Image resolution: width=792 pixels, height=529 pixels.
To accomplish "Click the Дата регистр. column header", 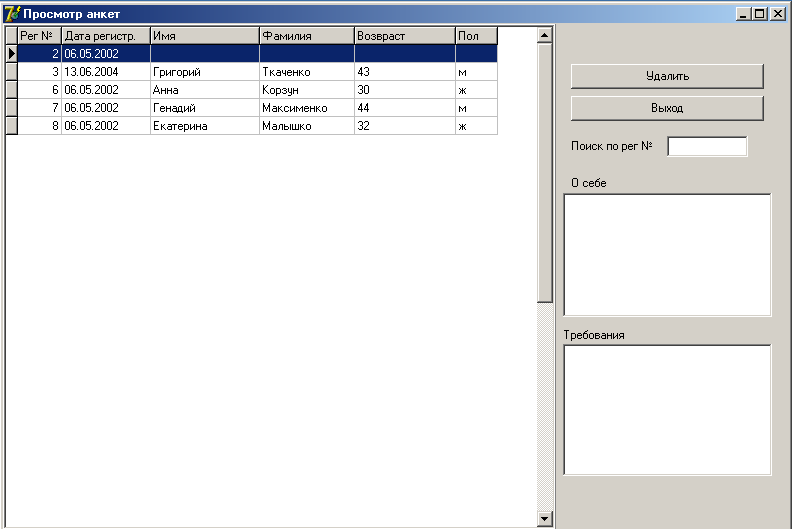I will click(105, 36).
